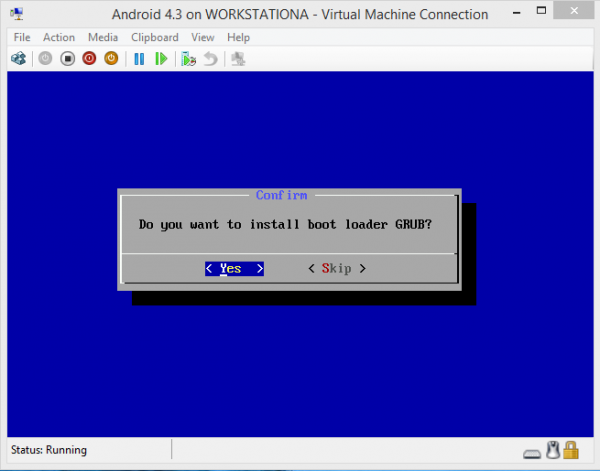The image size is (600, 471).
Task: Minimize the Virtual Machine Connection window
Action: [x=517, y=12]
